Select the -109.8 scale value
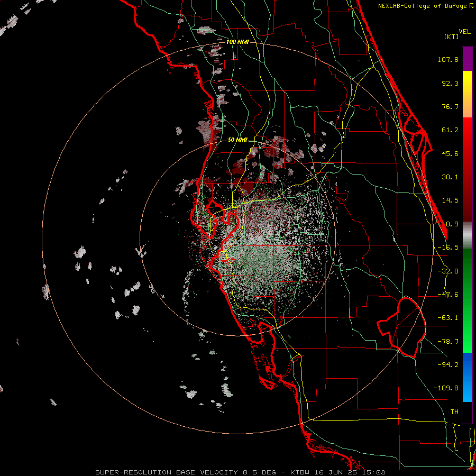The width and height of the screenshot is (476, 476). tap(446, 388)
